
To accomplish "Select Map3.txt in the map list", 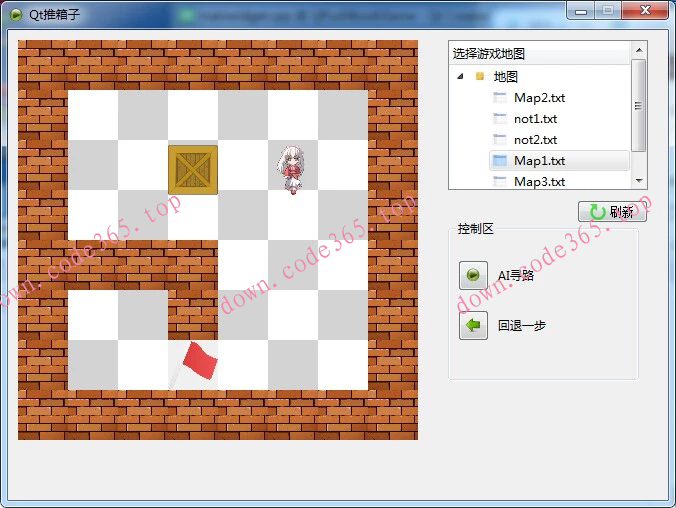I will (x=539, y=182).
